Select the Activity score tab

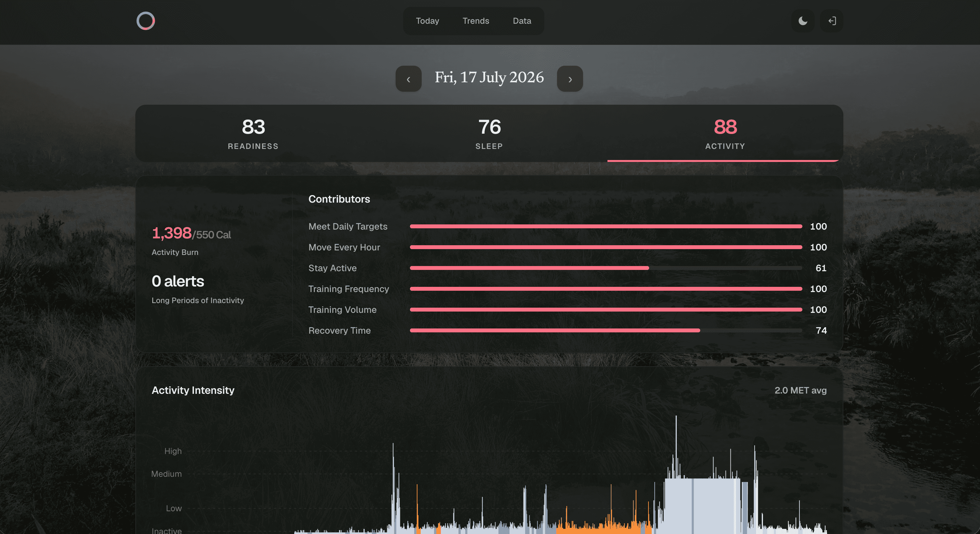725,133
